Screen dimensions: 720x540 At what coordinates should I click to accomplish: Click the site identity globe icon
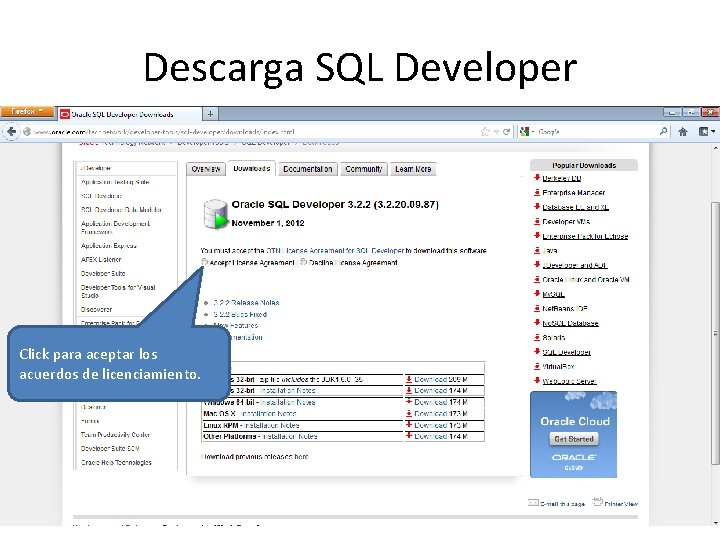pyautogui.click(x=27, y=132)
